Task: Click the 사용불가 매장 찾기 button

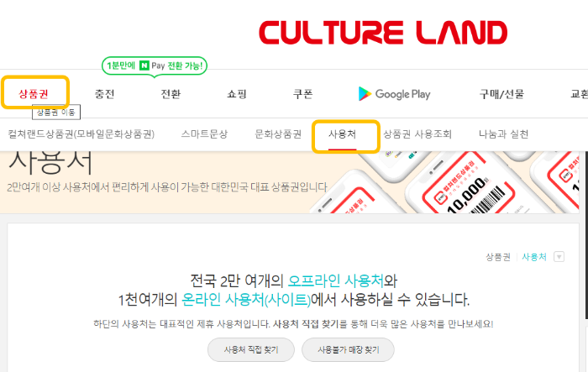Action: pyautogui.click(x=348, y=350)
